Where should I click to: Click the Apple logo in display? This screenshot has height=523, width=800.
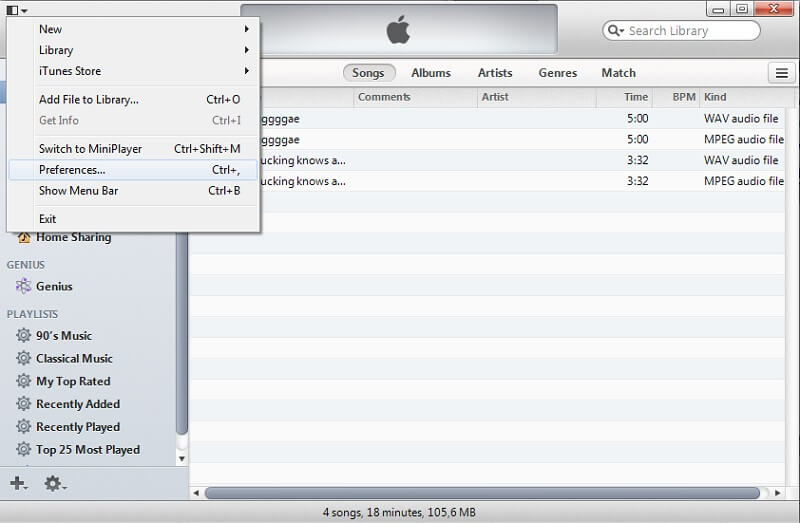(x=398, y=30)
